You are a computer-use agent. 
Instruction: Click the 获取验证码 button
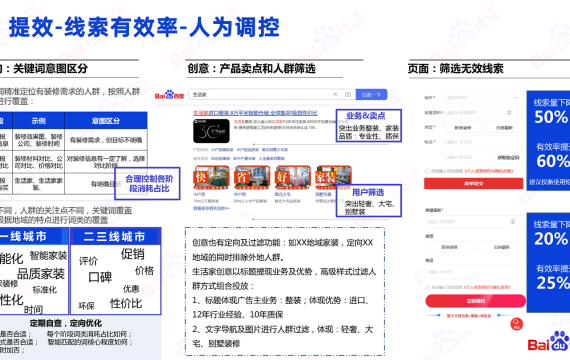click(x=509, y=157)
